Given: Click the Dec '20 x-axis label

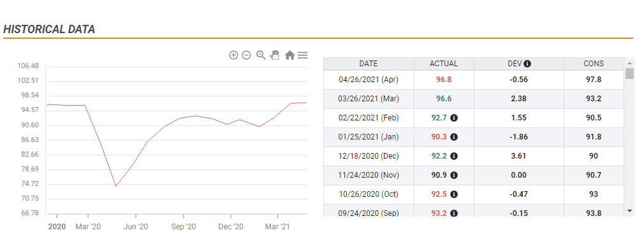Looking at the screenshot, I should (231, 227).
